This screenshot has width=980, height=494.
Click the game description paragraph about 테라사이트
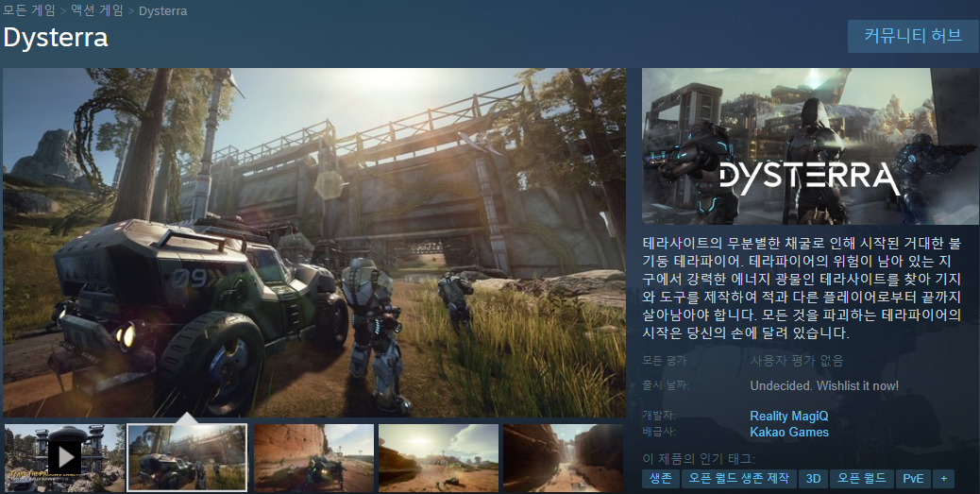click(802, 288)
